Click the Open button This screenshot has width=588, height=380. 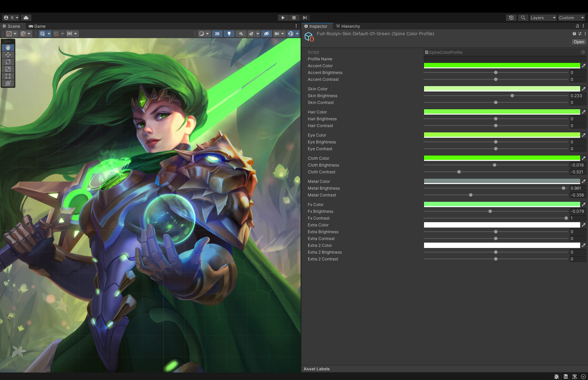(579, 42)
